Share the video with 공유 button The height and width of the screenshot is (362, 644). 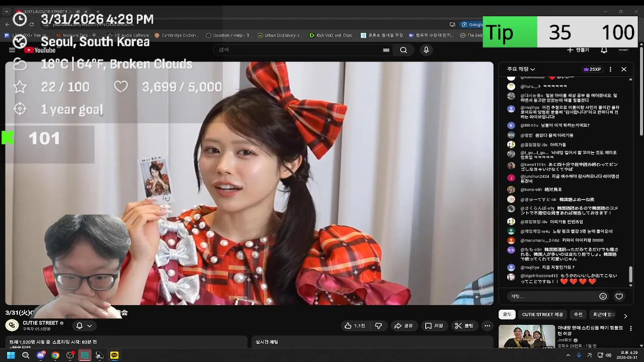(404, 326)
